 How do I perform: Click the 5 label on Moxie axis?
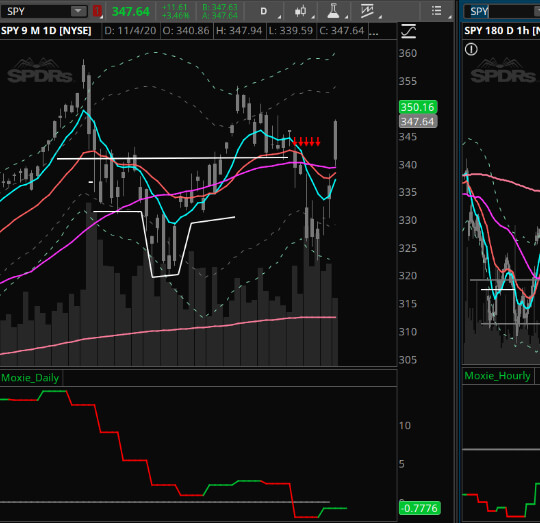tap(402, 464)
